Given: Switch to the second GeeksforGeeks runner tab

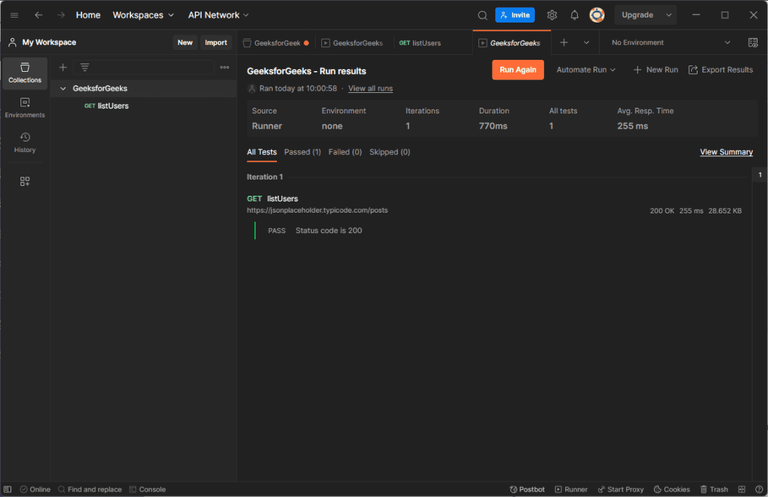Looking at the screenshot, I should (x=353, y=43).
